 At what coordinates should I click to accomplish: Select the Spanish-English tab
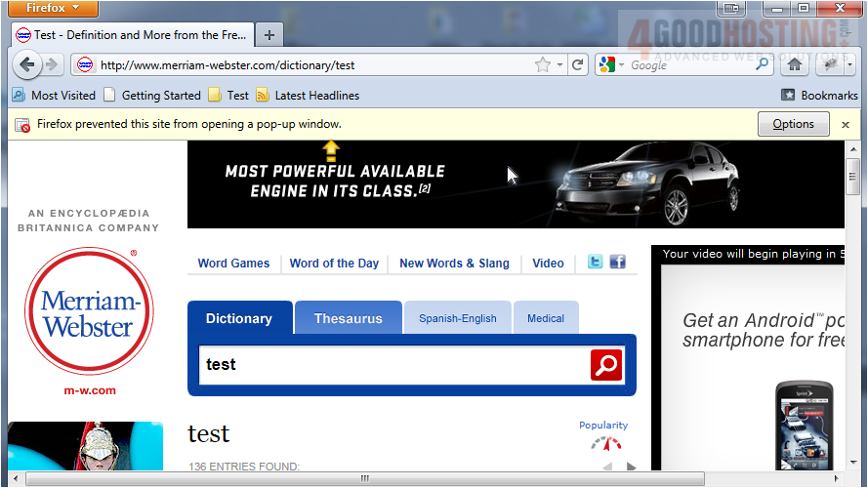tap(457, 318)
